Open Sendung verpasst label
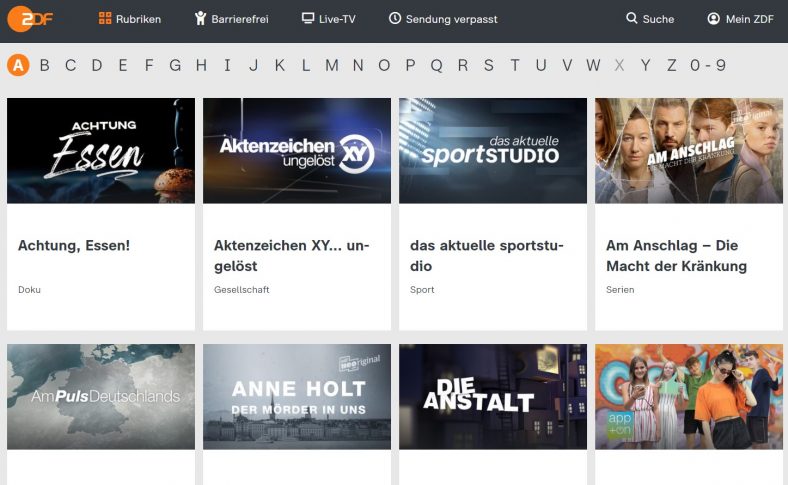788x485 pixels. point(451,19)
